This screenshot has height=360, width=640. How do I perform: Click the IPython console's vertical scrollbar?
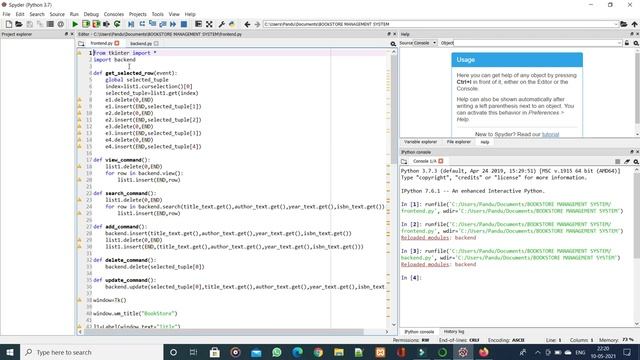637,216
